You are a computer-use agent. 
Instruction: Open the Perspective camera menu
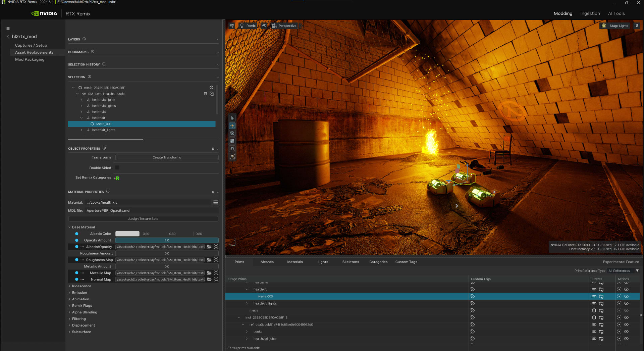[284, 26]
